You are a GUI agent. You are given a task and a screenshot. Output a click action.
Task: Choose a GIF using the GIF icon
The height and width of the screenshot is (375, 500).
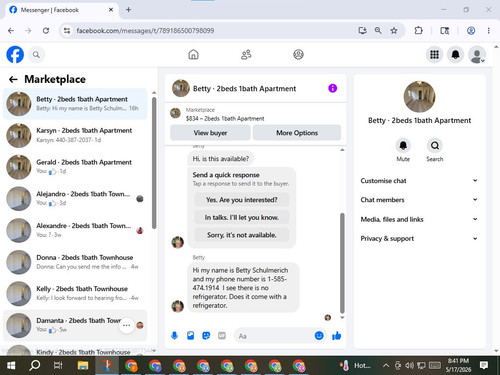(222, 336)
